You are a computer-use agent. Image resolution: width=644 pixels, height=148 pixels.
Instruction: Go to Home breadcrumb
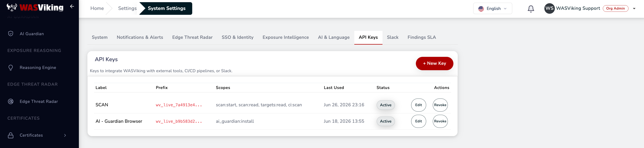97,8
